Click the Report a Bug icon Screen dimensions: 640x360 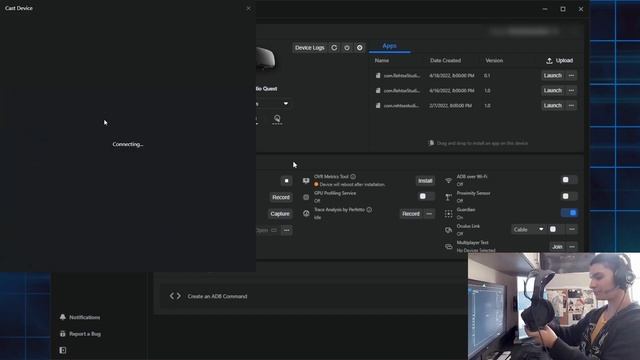[x=62, y=334]
